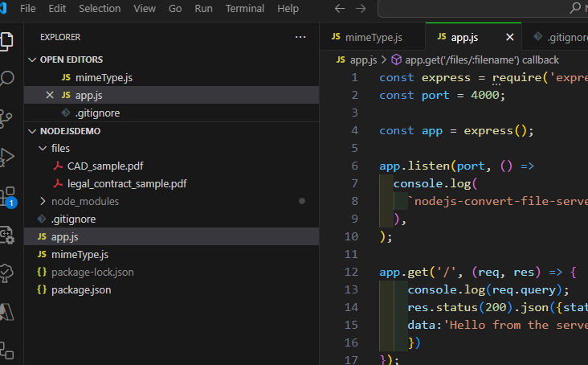Screen dimensions: 588x365
Task: Collapse the Open Editors section
Action: tap(32, 59)
